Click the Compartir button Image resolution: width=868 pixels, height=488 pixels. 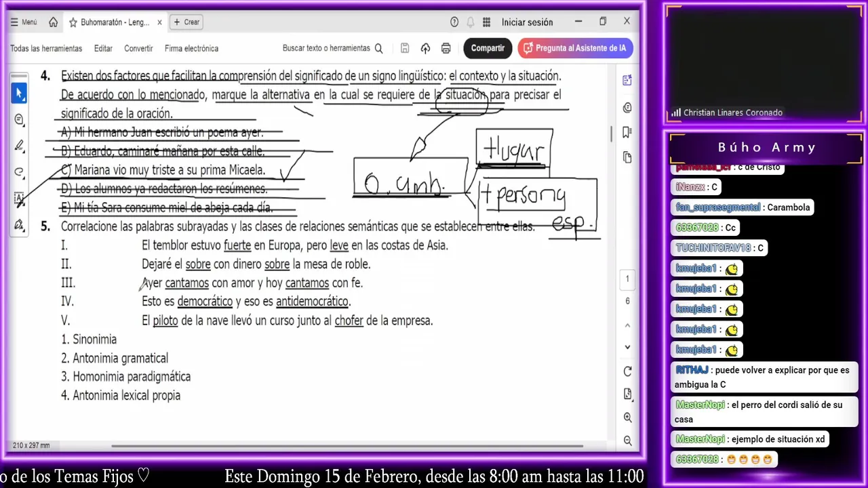click(x=488, y=48)
